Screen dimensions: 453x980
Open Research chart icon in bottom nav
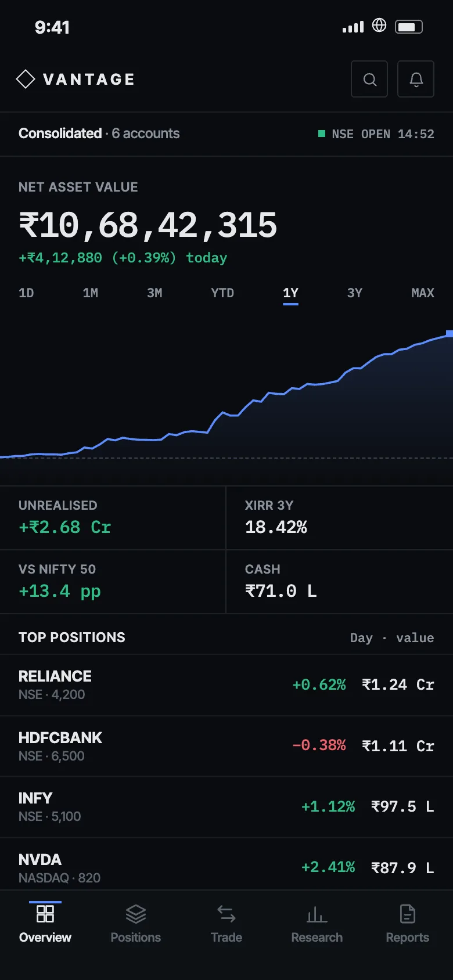pyautogui.click(x=317, y=914)
